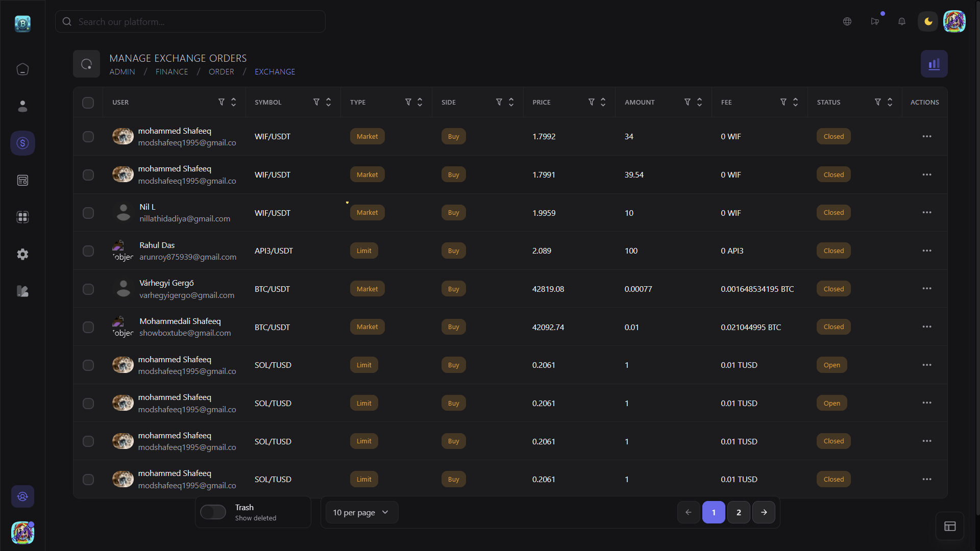The image size is (980, 551).
Task: Open the users icon in sidebar
Action: point(22,106)
